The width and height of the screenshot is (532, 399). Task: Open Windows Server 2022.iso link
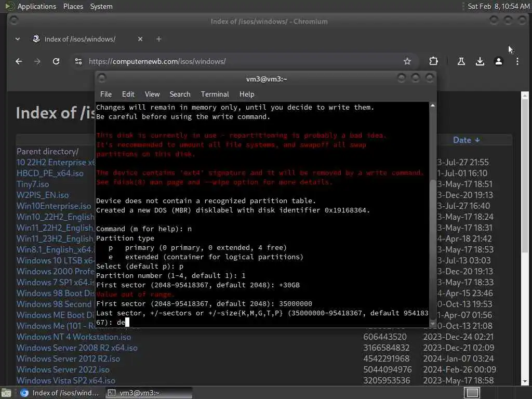(63, 369)
